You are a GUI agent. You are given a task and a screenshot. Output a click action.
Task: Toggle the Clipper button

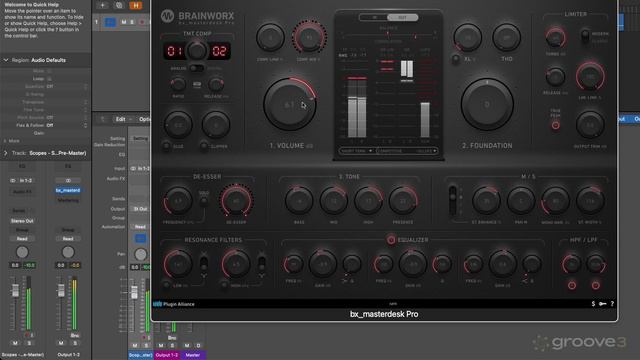[x=203, y=146]
